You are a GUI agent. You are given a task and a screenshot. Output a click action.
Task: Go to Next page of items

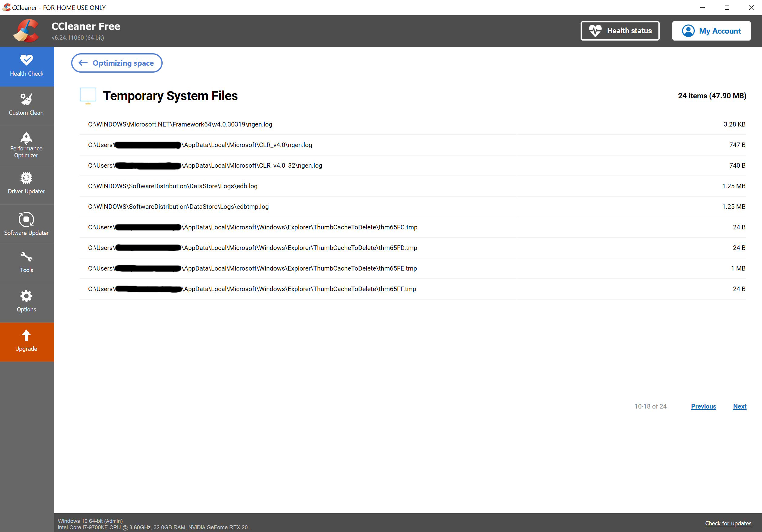tap(739, 406)
